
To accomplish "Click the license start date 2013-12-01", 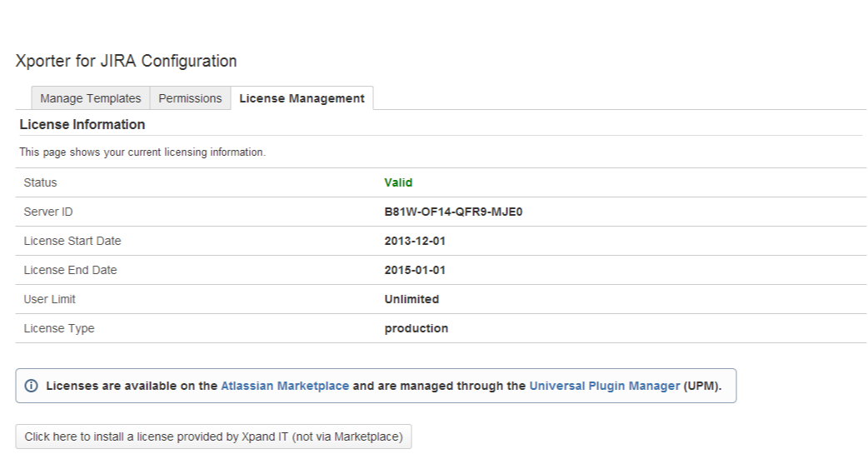I will (x=415, y=241).
